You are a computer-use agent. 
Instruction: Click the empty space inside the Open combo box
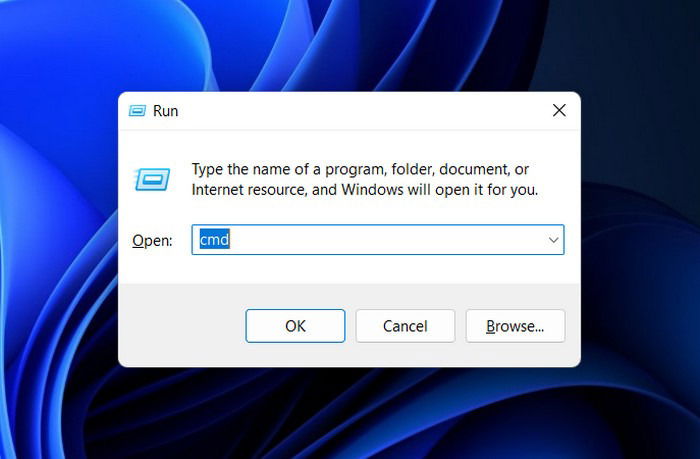tap(384, 240)
